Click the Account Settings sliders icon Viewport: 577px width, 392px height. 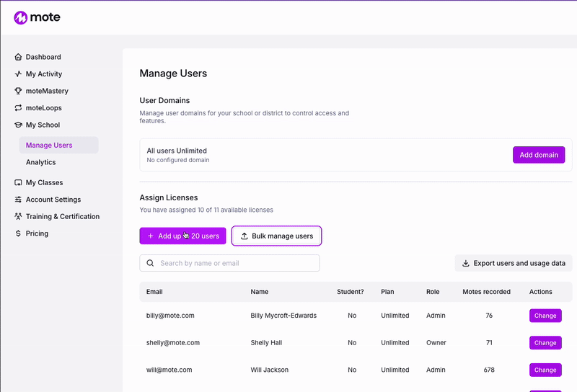pyautogui.click(x=18, y=200)
